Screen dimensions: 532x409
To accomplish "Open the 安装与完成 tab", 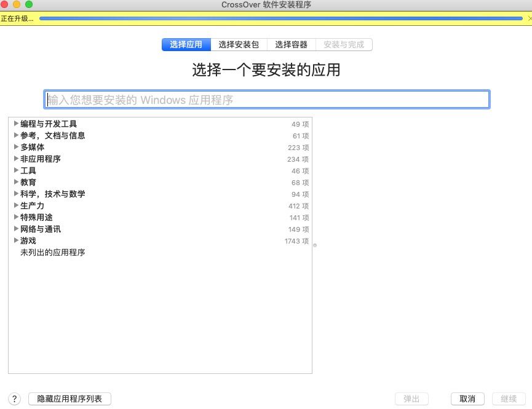I will (x=344, y=44).
